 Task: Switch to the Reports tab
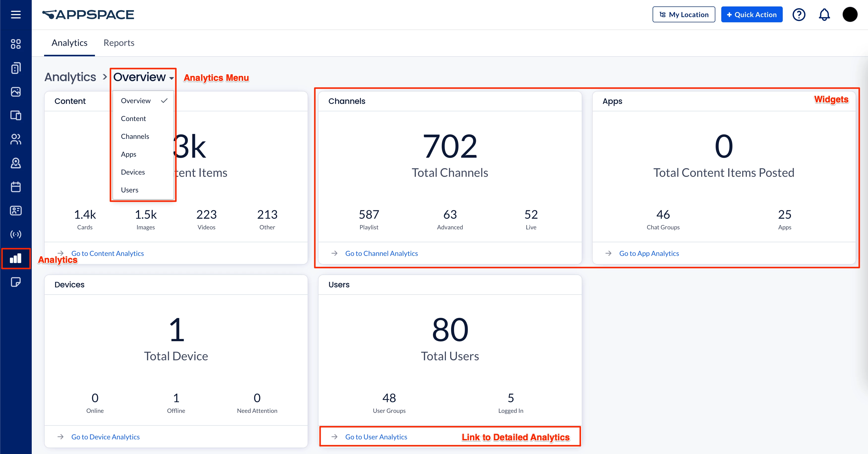pyautogui.click(x=119, y=43)
